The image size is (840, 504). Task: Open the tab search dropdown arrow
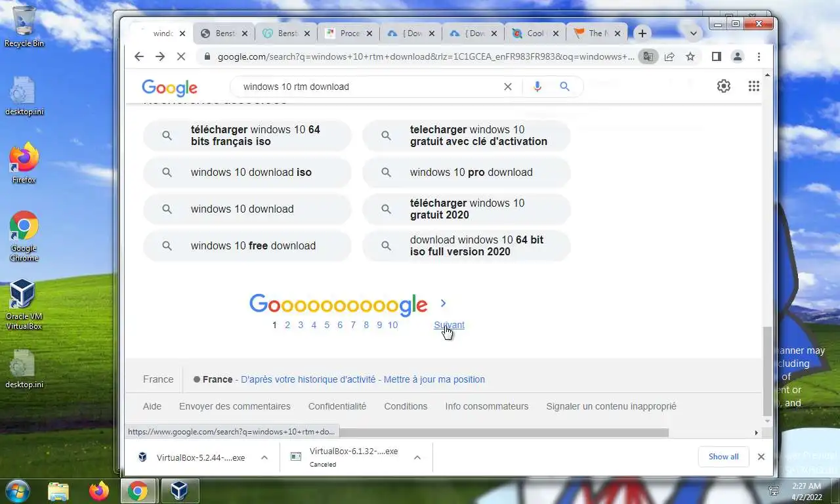click(694, 33)
